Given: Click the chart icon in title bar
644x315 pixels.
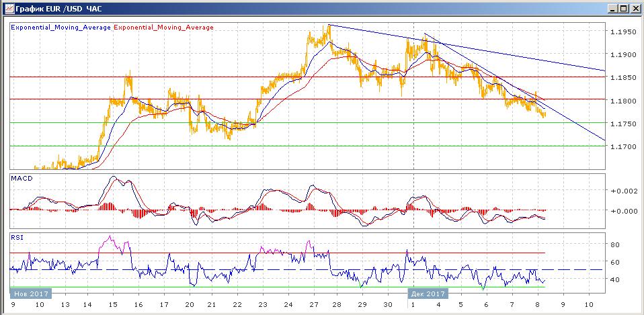Looking at the screenshot, I should [8, 8].
